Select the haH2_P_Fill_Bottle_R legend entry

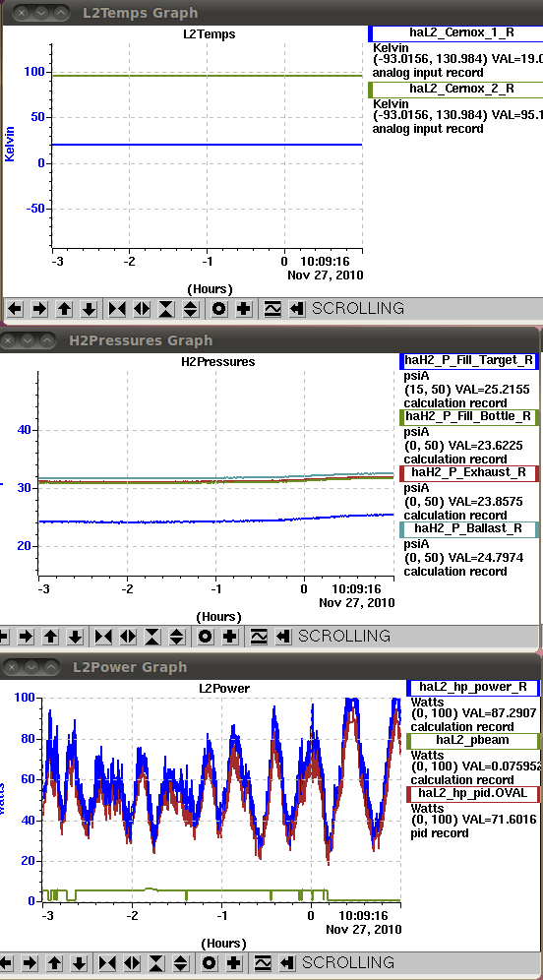[468, 416]
